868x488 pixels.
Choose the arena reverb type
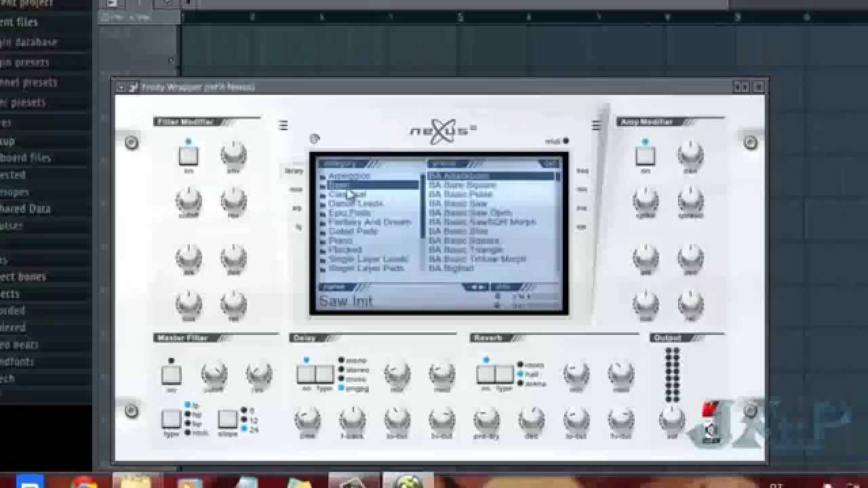pyautogui.click(x=532, y=383)
